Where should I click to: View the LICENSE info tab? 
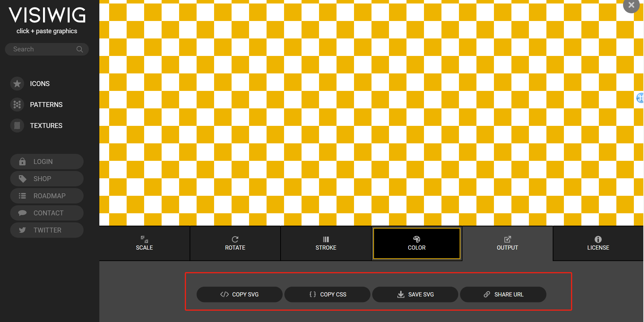[x=598, y=243]
